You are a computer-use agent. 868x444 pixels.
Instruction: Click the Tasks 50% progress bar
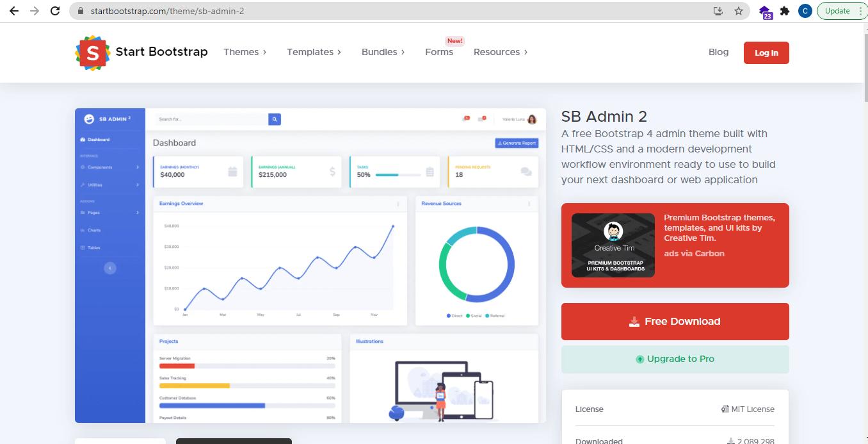pyautogui.click(x=398, y=175)
